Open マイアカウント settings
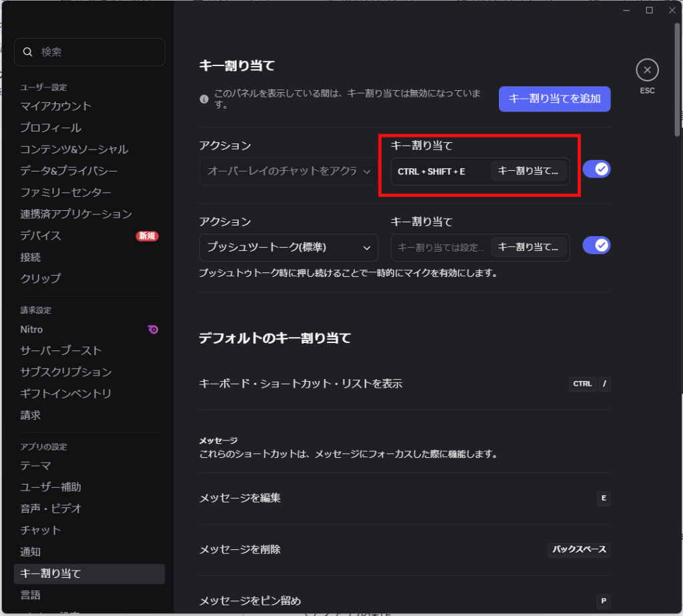The height and width of the screenshot is (616, 683). [x=56, y=106]
